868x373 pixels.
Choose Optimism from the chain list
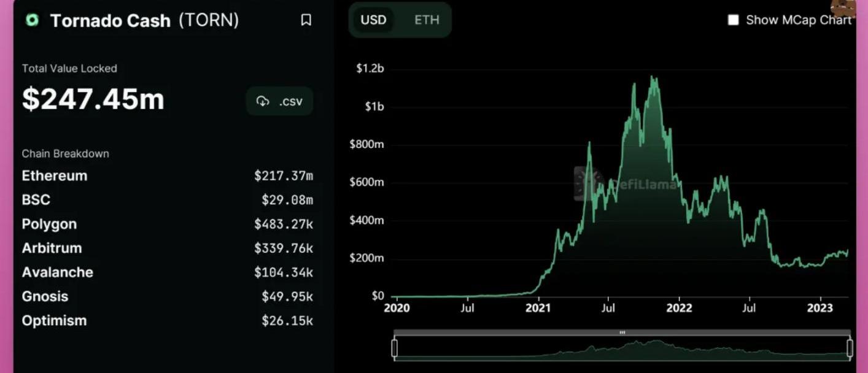(54, 320)
